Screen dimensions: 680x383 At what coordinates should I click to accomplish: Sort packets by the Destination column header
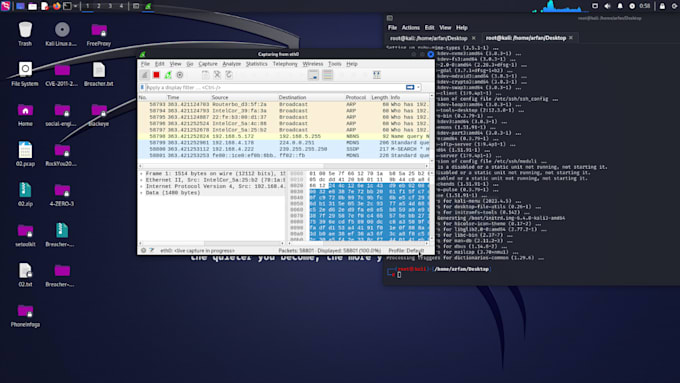tap(292, 98)
